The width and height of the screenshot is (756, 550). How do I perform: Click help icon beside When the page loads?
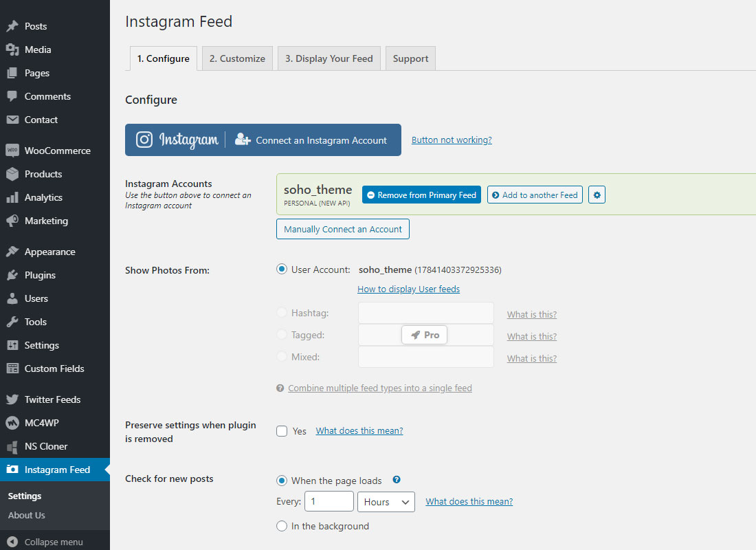point(397,480)
